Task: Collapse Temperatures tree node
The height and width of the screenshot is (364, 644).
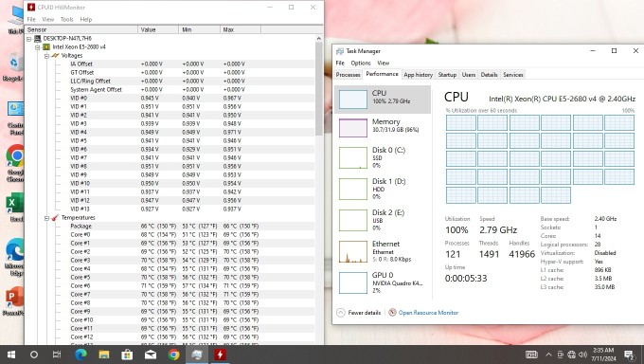Action: pos(46,218)
